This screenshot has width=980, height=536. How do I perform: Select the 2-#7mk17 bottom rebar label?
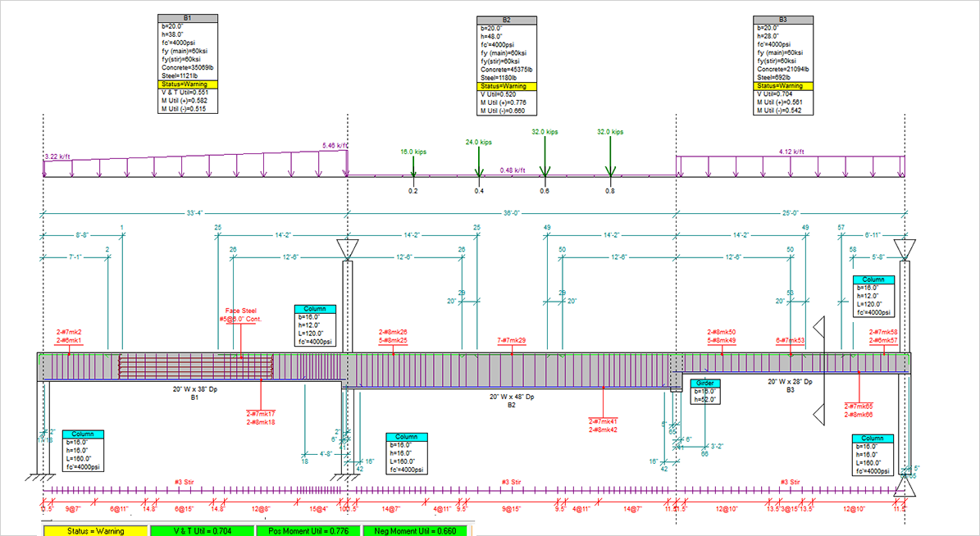[x=261, y=414]
